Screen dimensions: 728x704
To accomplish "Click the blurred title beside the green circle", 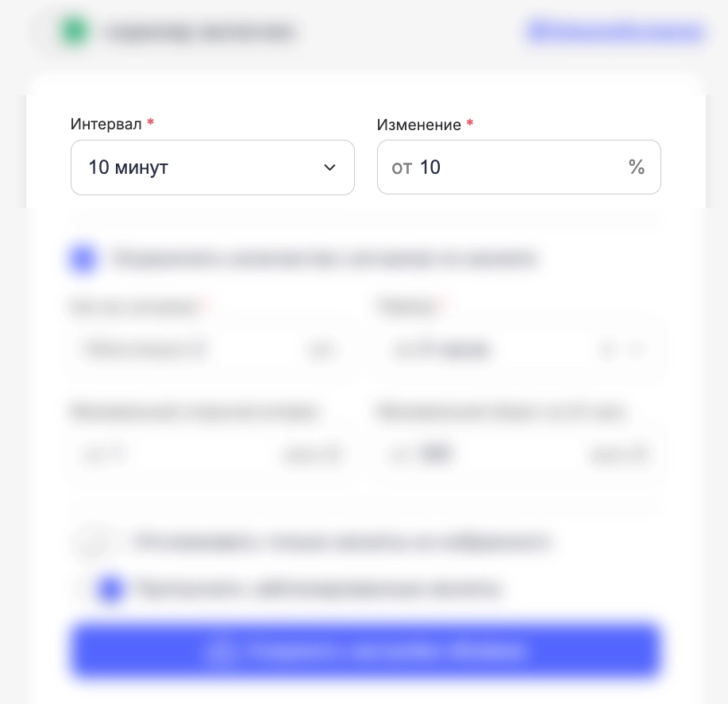I will coord(199,33).
